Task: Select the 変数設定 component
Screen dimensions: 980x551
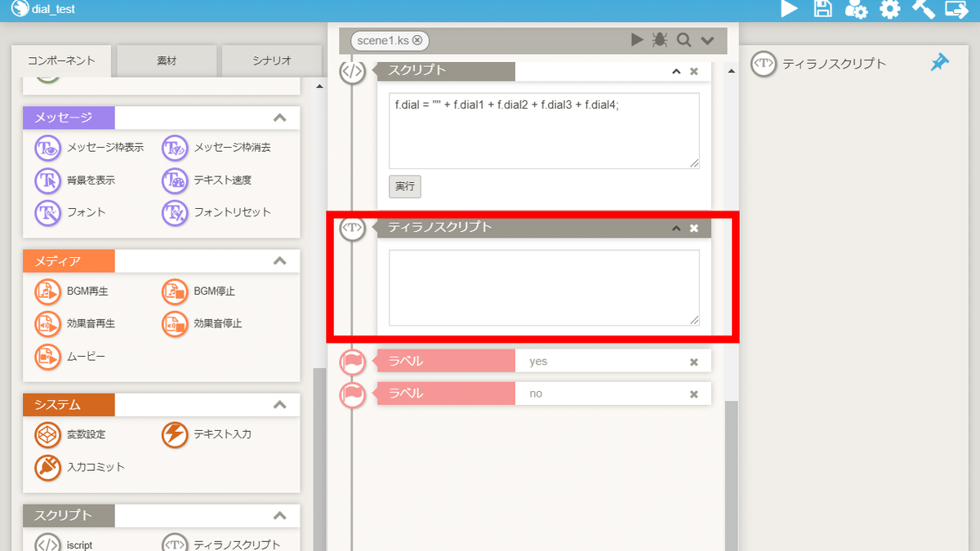Action: pyautogui.click(x=70, y=434)
